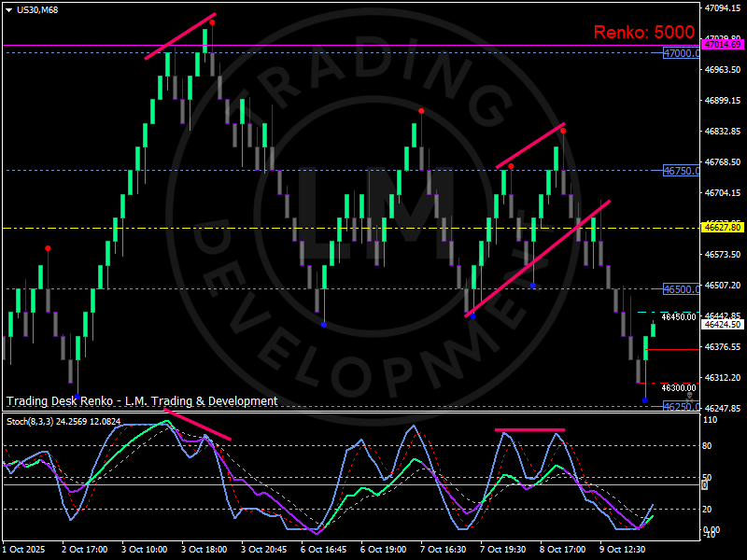Click the blue dot under the 6 Oct low
This screenshot has width=747, height=560.
click(x=323, y=325)
